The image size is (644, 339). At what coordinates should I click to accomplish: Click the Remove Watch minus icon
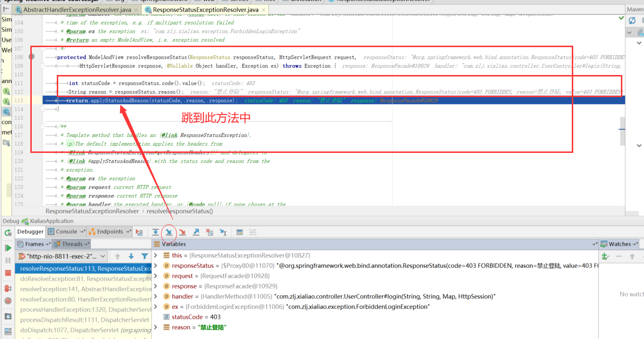[x=619, y=256]
